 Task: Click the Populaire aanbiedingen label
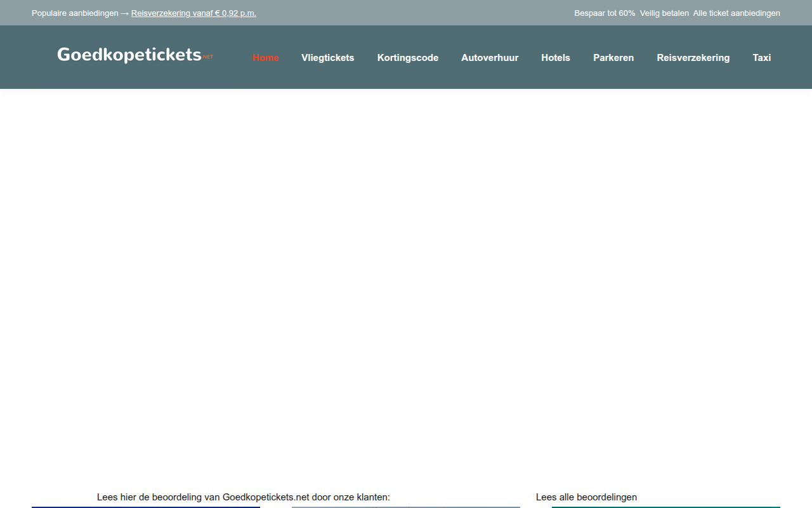click(x=75, y=13)
